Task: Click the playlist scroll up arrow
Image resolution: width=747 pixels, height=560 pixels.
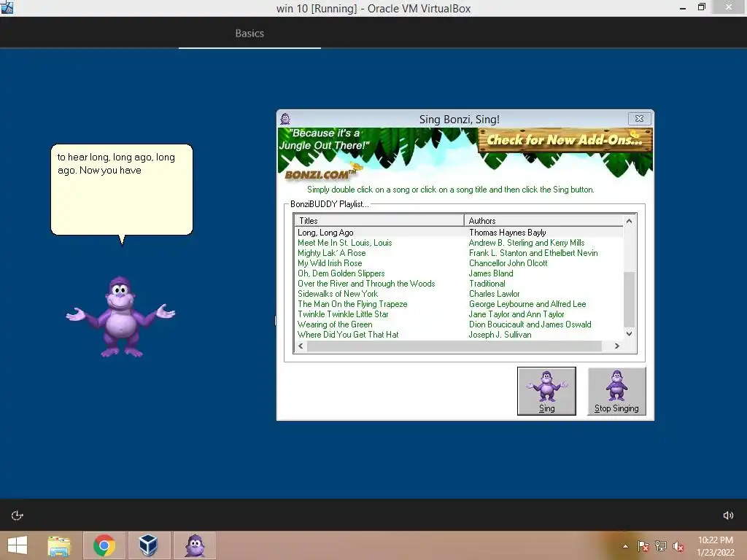Action: 629,221
